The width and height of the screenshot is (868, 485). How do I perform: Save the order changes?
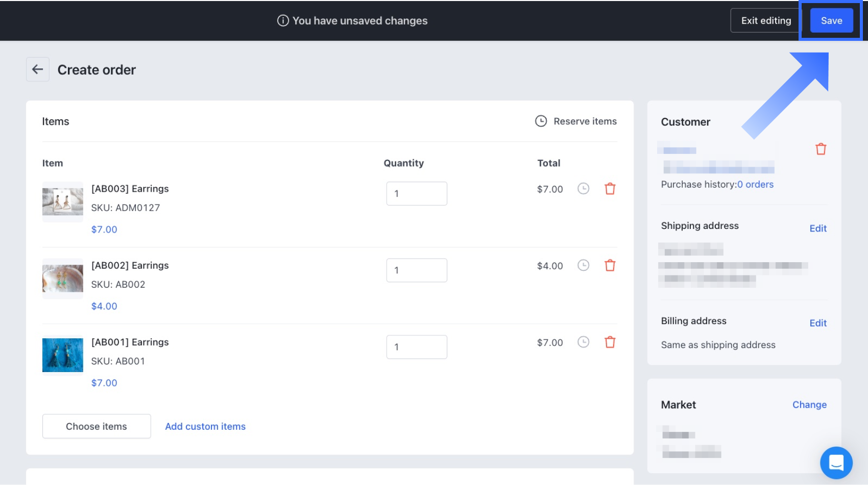pos(831,21)
